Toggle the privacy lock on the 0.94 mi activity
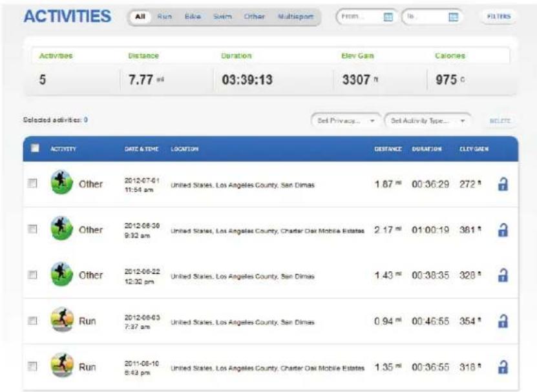 click(x=503, y=321)
